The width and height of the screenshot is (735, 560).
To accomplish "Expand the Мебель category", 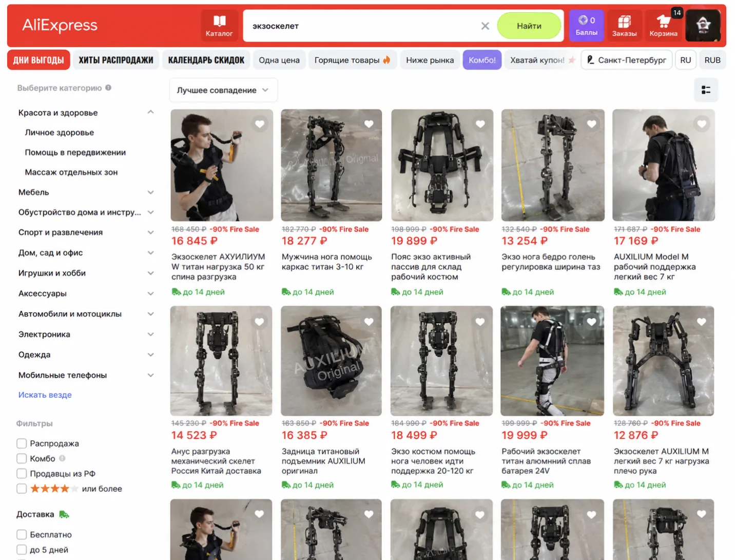I will click(x=150, y=192).
